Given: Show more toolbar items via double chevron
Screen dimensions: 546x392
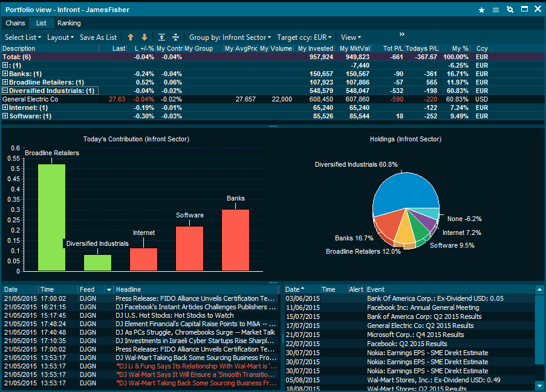Looking at the screenshot, I should pyautogui.click(x=402, y=34).
